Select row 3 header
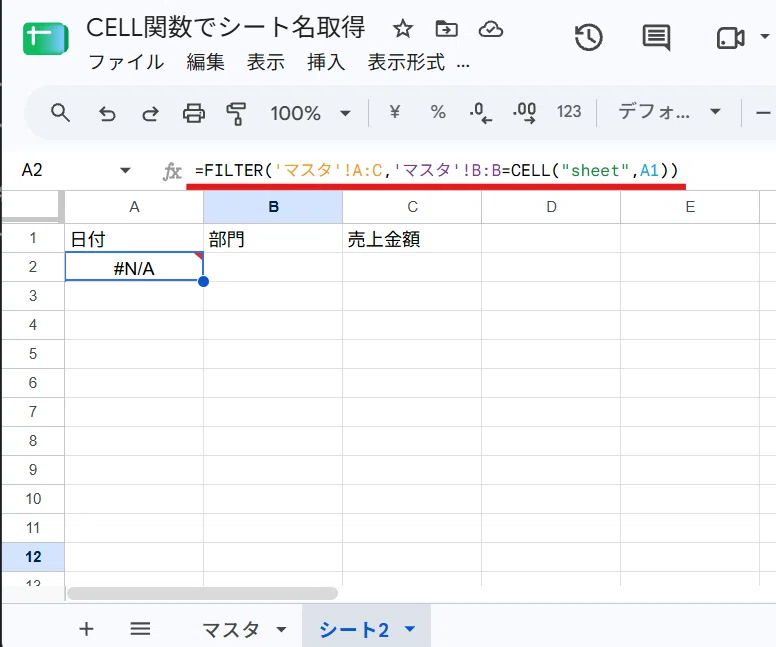The width and height of the screenshot is (776, 647). pos(33,296)
